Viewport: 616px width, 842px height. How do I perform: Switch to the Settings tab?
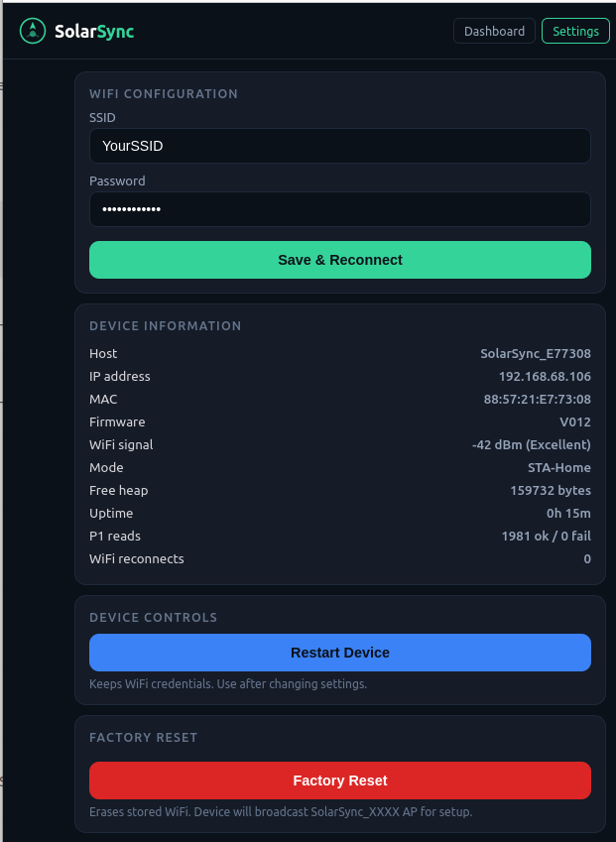pyautogui.click(x=575, y=31)
